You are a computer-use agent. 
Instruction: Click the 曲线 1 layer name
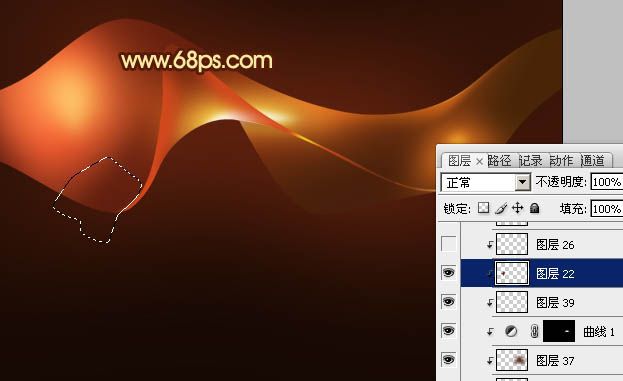click(x=599, y=332)
